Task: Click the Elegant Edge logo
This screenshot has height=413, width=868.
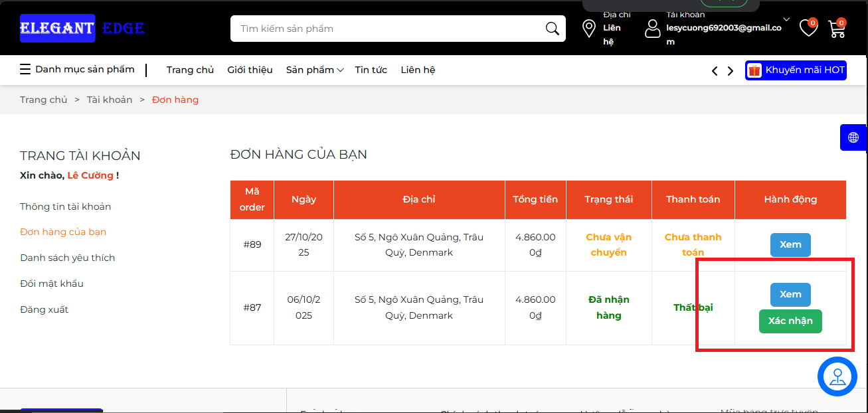Action: [x=82, y=29]
